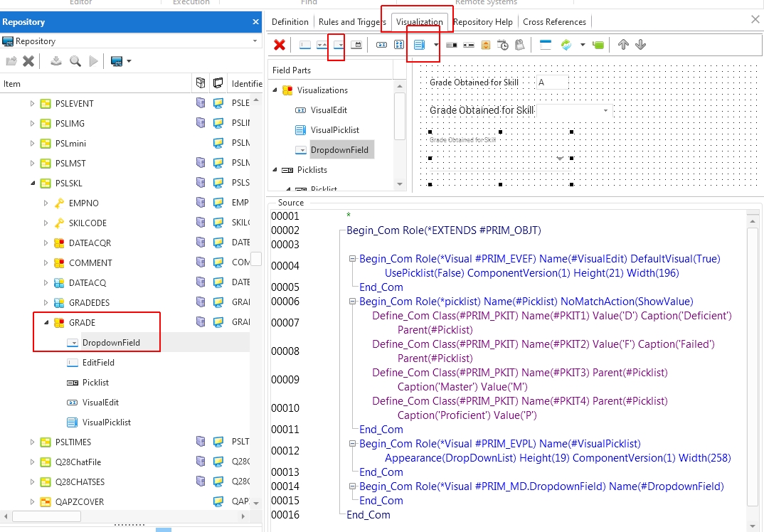Open the Cross References tab
This screenshot has height=532, width=764.
pos(554,22)
